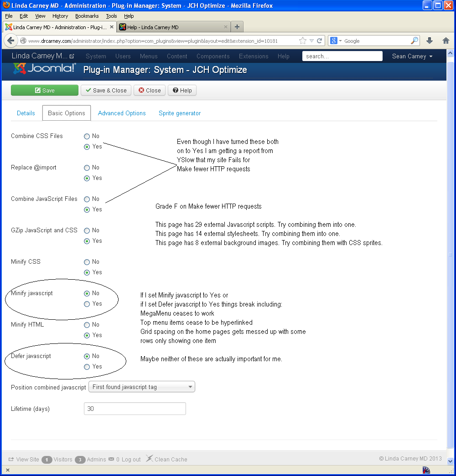Switch to the Help - Linda Carney MD tab
The width and height of the screenshot is (456, 476).
pos(174,27)
